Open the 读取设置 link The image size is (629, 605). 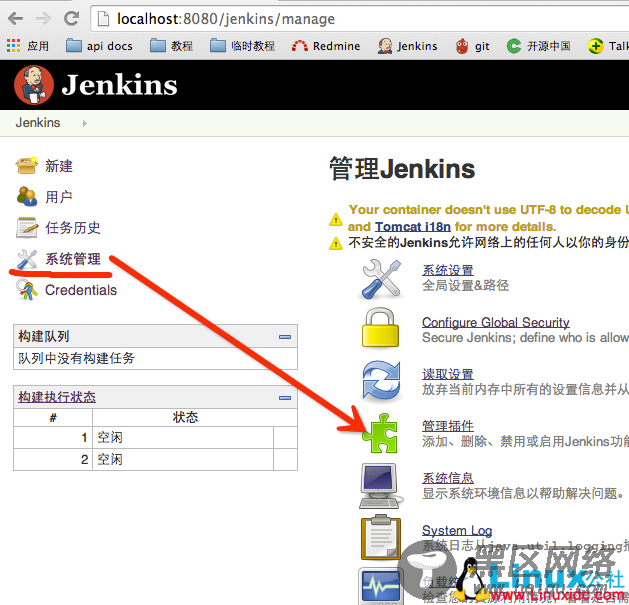448,374
